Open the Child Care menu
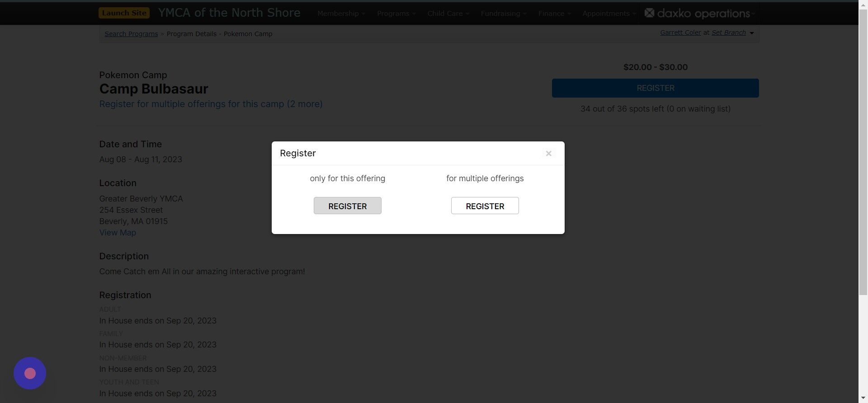The height and width of the screenshot is (403, 868). 448,14
